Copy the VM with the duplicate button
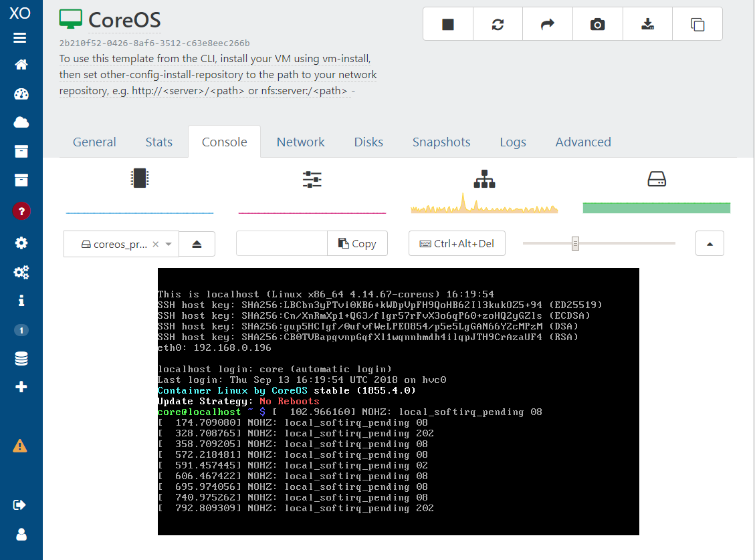 697,24
